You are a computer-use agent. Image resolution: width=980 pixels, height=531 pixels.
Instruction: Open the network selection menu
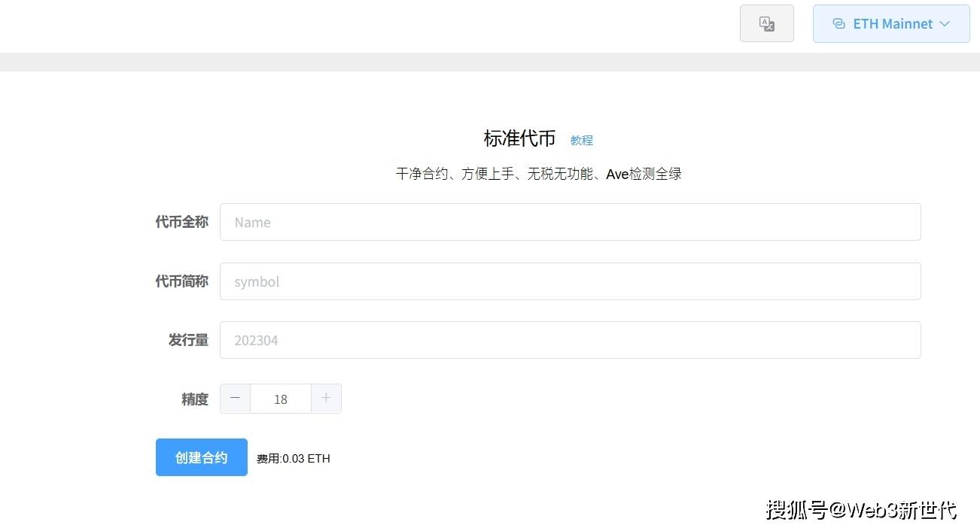pyautogui.click(x=892, y=23)
